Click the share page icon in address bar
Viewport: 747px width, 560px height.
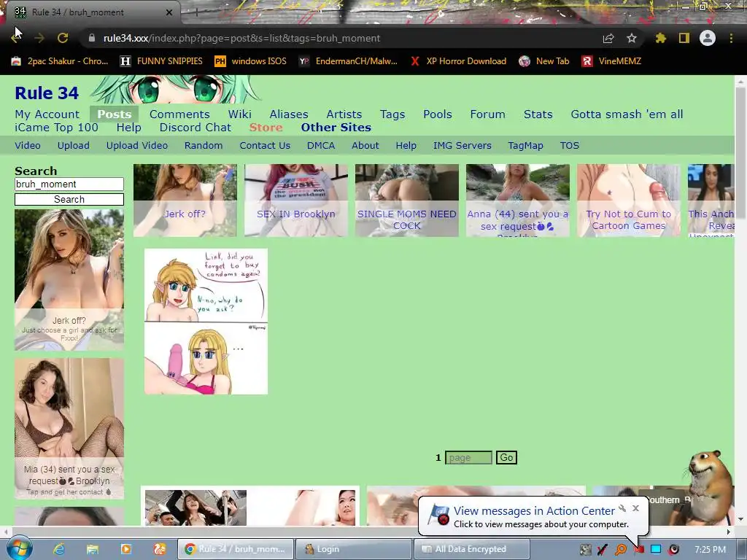click(608, 38)
